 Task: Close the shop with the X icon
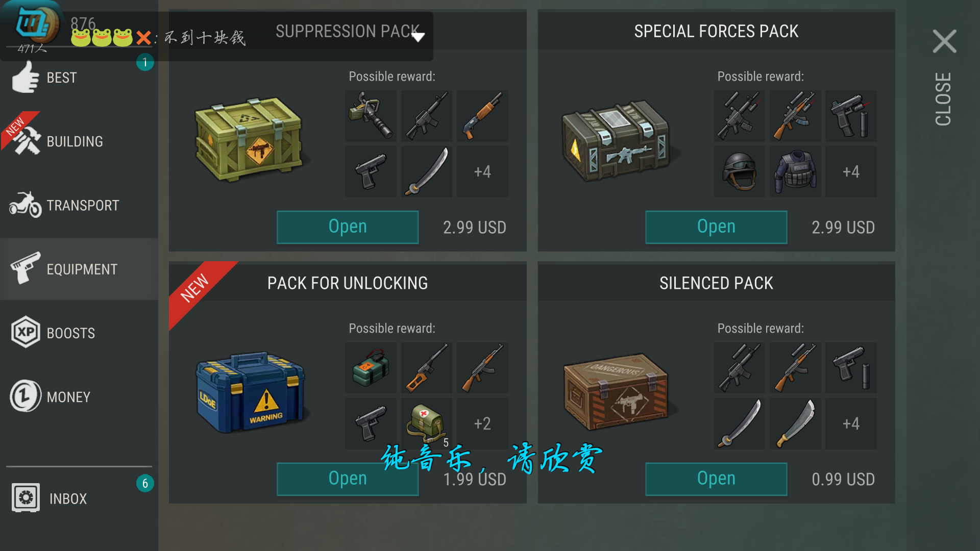pos(944,41)
